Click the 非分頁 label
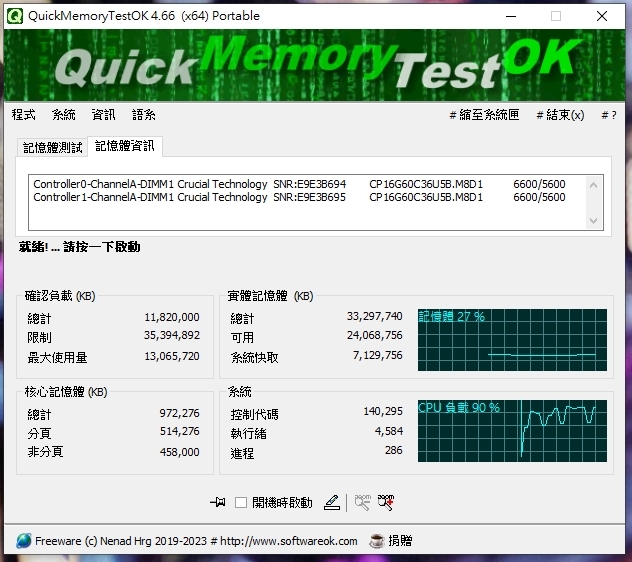 pos(46,452)
